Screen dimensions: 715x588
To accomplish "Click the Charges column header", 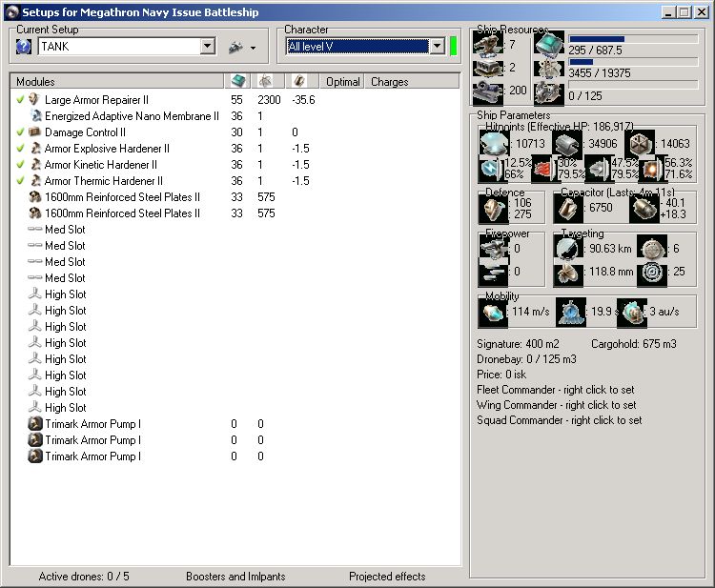I will click(x=411, y=82).
